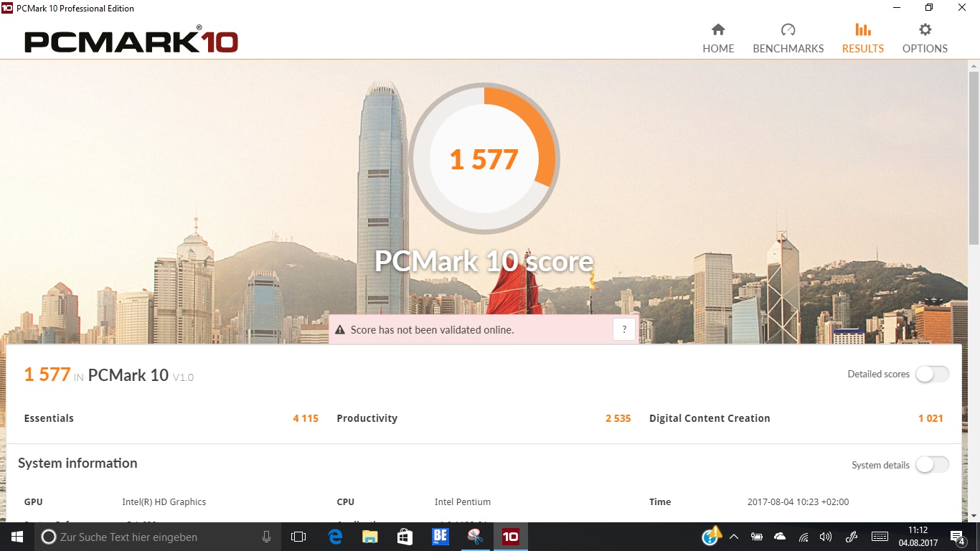Open OneDrive cloud tray icon

pyautogui.click(x=780, y=537)
